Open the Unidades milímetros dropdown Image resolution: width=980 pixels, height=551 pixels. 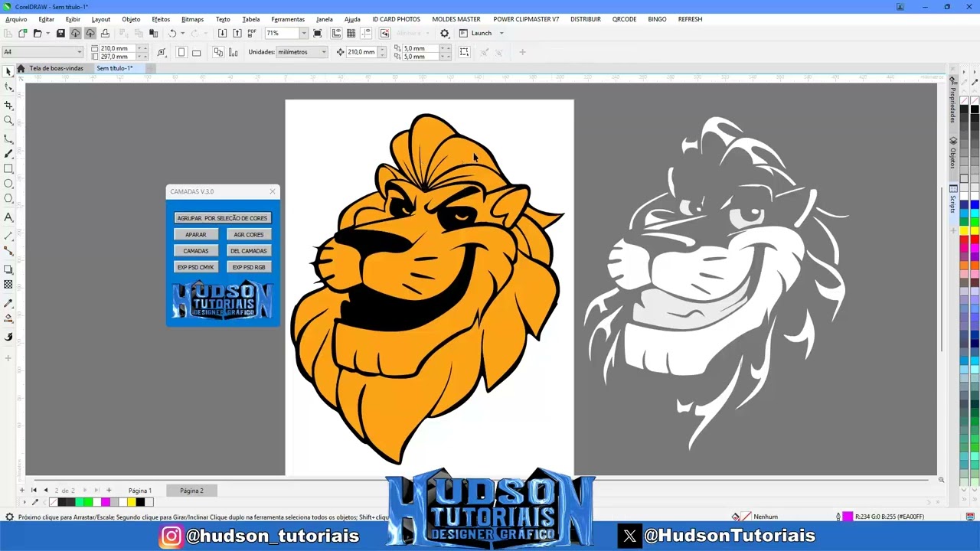coord(302,52)
